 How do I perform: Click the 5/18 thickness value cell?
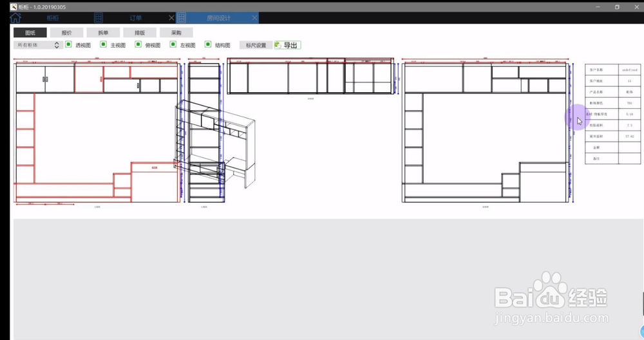(629, 114)
